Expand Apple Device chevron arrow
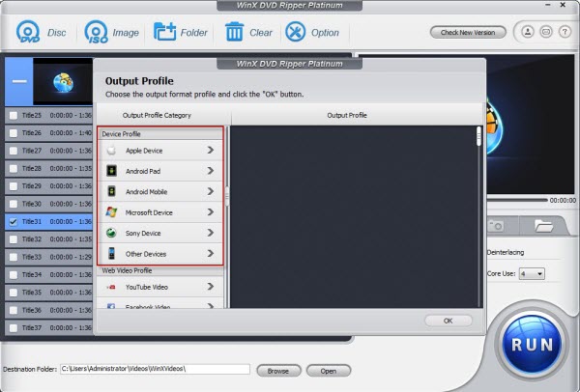 (211, 150)
